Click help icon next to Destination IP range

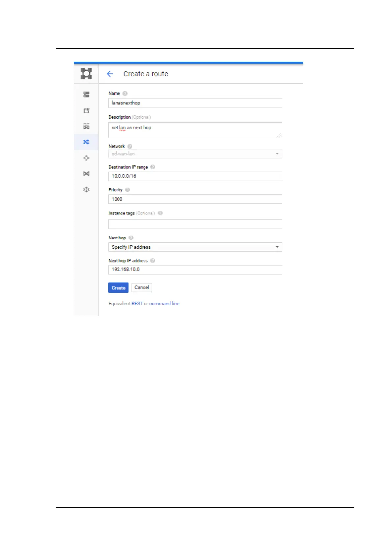[153, 167]
